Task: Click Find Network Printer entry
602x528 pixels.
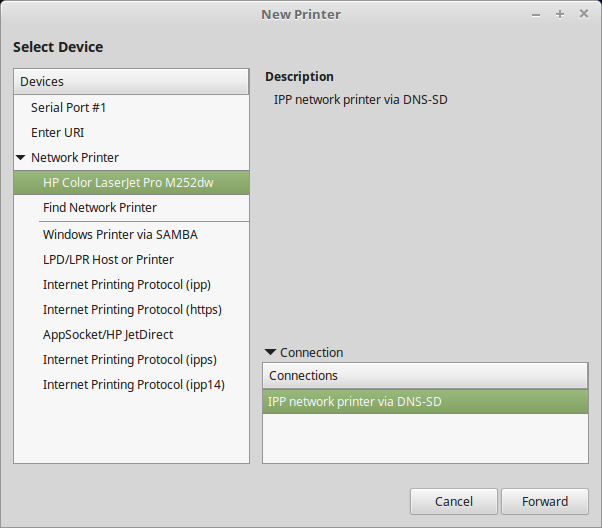Action: pos(99,207)
